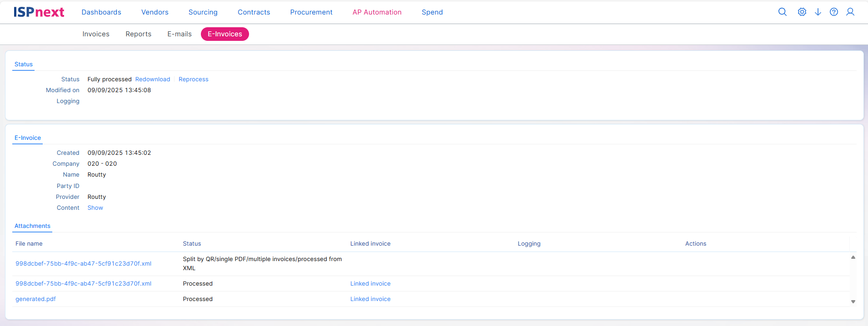868x326 pixels.
Task: Open Linked invoice for generated.pdf
Action: point(370,299)
